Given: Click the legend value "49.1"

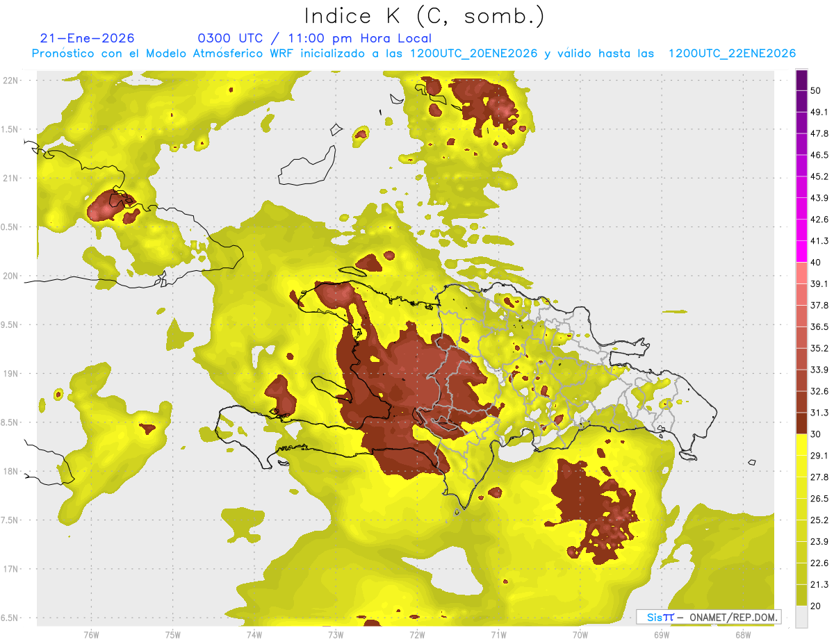Looking at the screenshot, I should pos(819,112).
